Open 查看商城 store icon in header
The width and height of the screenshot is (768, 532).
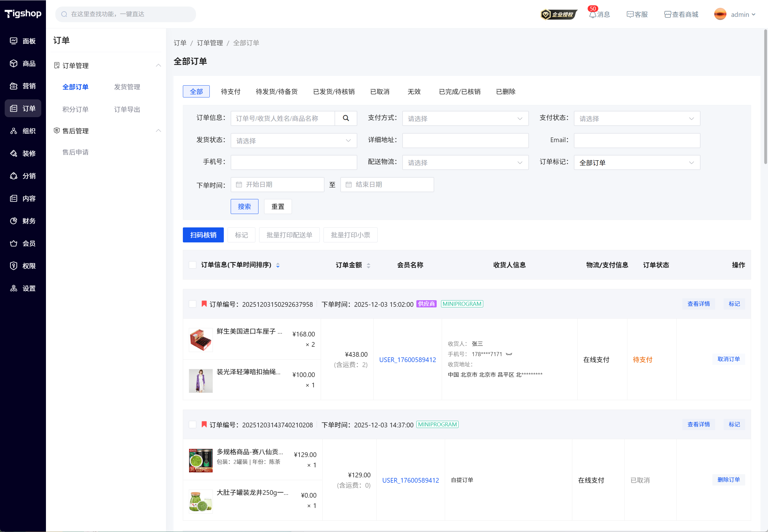667,15
